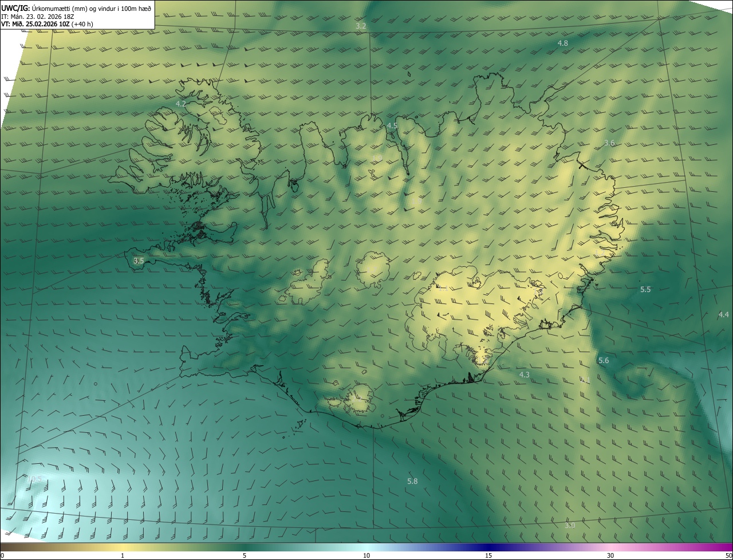Screen dimensions: 733x560
Task: Click the 5.8 value label south of Iceland
Action: coord(412,482)
